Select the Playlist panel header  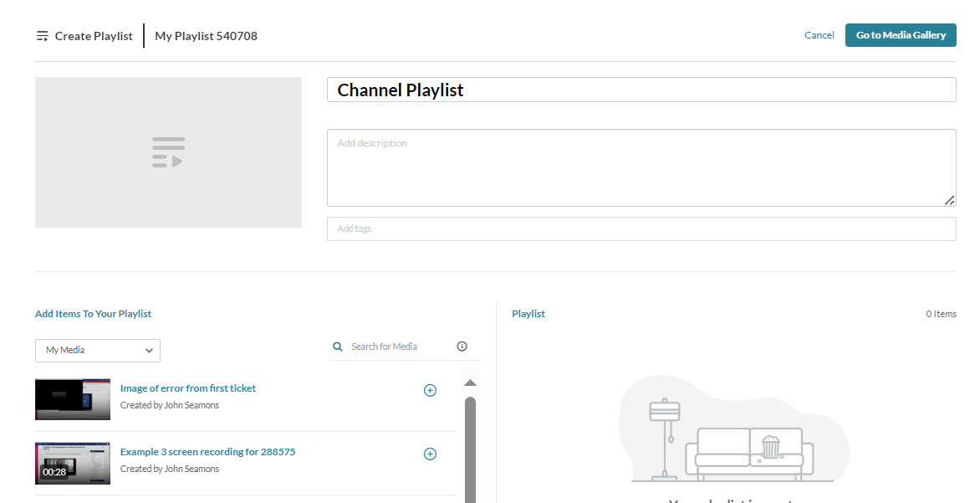(528, 313)
